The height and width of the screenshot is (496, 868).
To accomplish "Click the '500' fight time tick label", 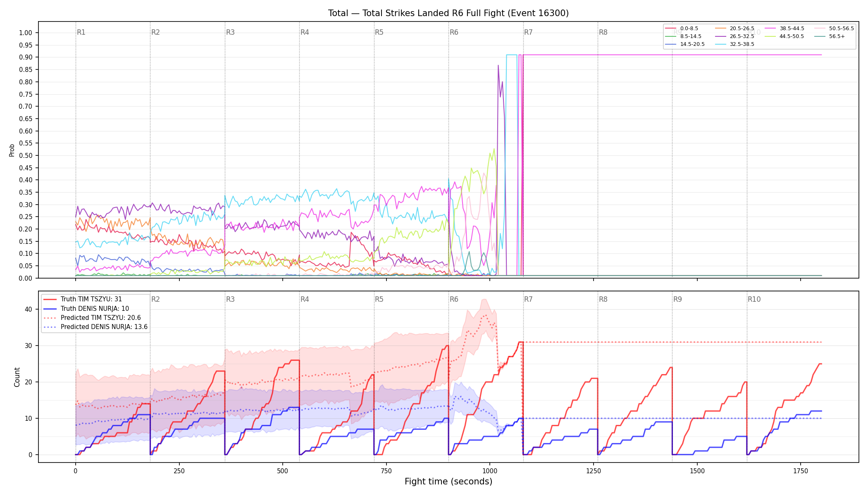I will [283, 471].
